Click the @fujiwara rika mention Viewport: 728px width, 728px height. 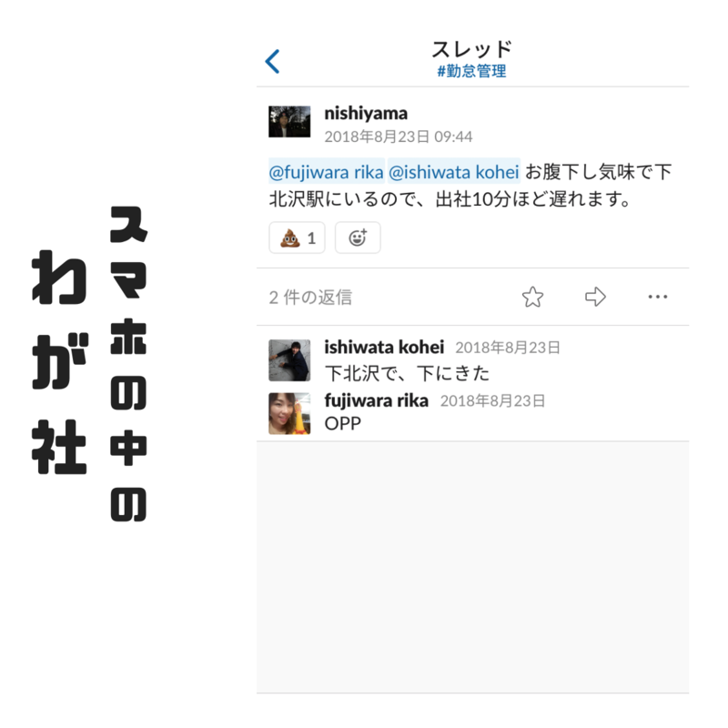pos(327,172)
